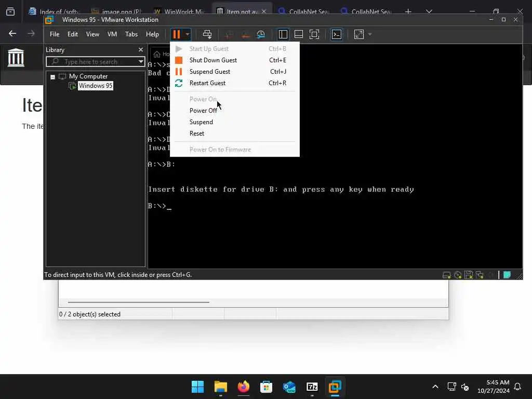Click the CD/DVD drive status bar icon
The width and height of the screenshot is (532, 399).
(458, 275)
